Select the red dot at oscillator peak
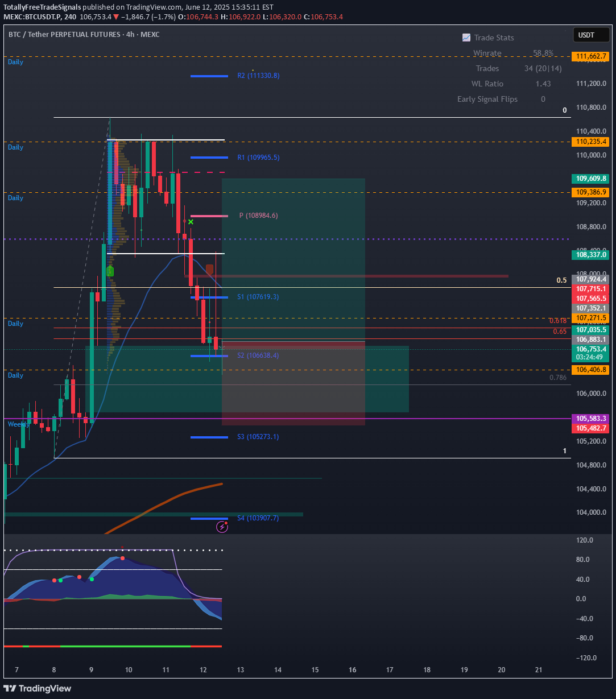Image resolution: width=616 pixels, height=699 pixels. [x=122, y=559]
